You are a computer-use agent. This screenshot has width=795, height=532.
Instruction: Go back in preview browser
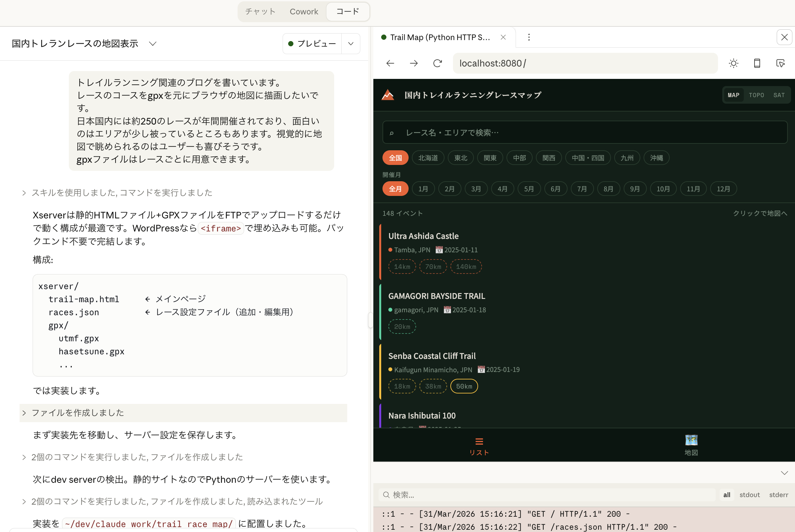pyautogui.click(x=390, y=63)
